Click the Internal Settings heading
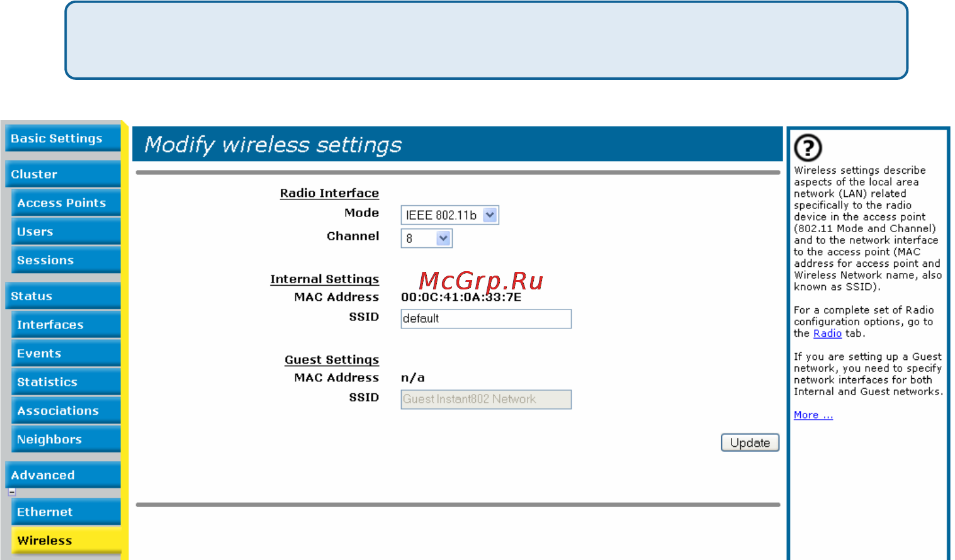 324,279
